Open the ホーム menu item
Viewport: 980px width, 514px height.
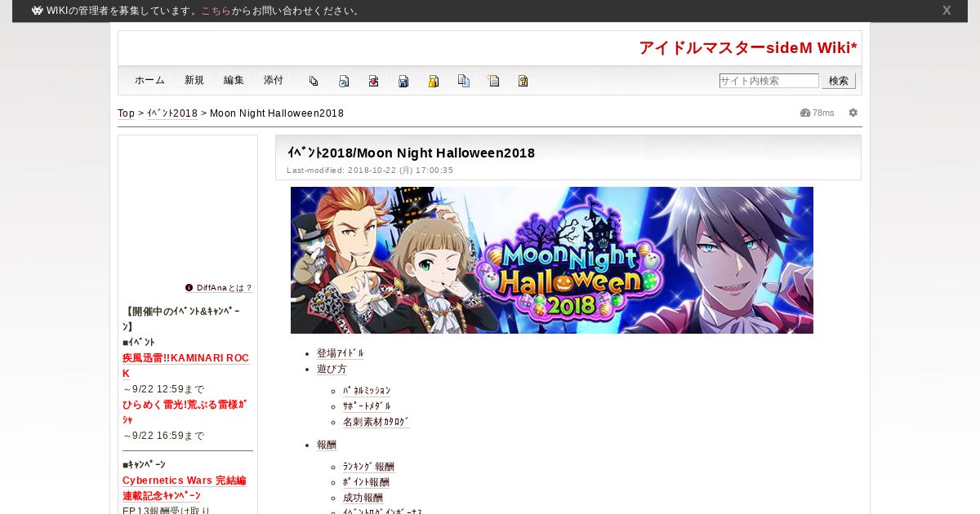pyautogui.click(x=149, y=81)
